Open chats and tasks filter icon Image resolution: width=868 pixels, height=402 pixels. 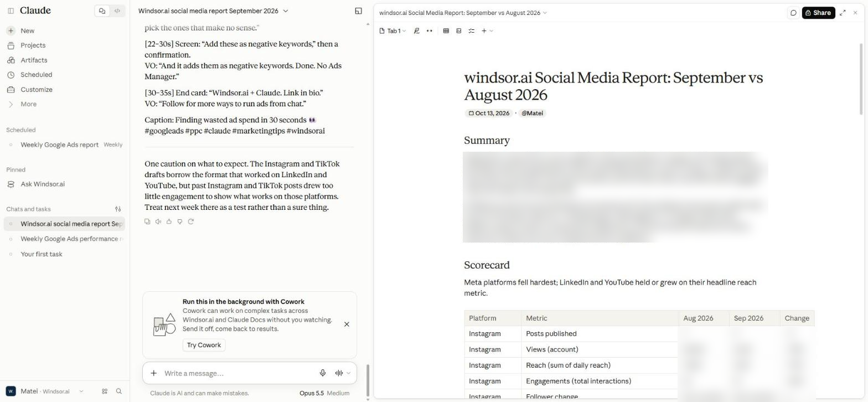pyautogui.click(x=118, y=209)
